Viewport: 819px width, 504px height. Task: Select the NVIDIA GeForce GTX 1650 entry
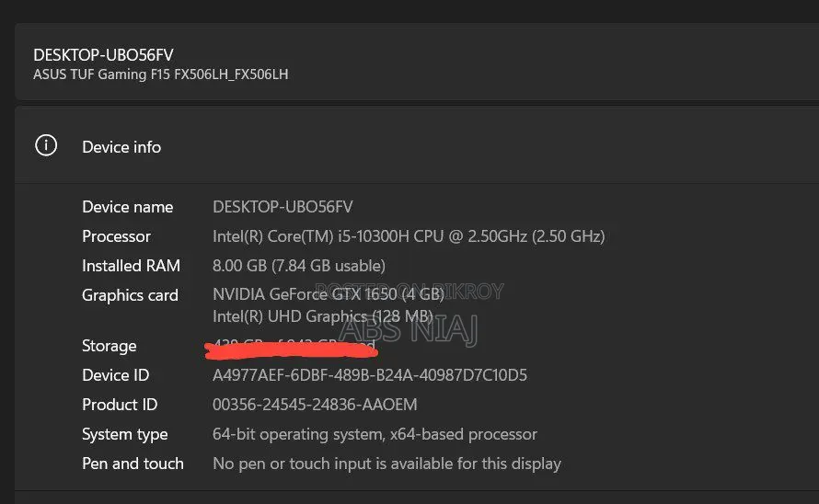[x=329, y=294]
